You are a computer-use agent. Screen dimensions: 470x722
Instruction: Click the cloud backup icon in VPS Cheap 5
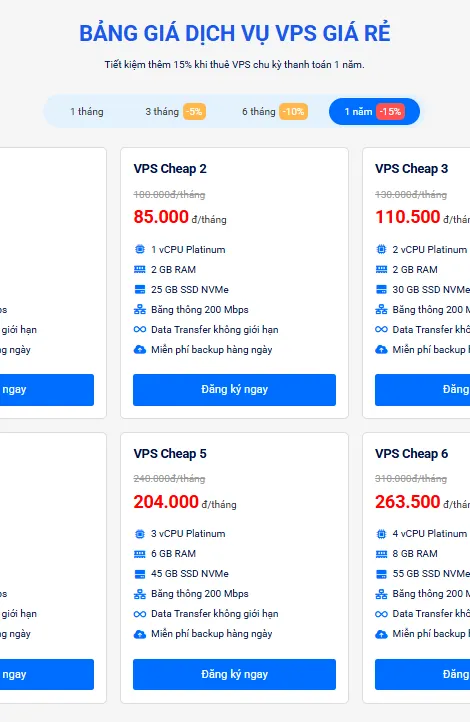point(139,634)
